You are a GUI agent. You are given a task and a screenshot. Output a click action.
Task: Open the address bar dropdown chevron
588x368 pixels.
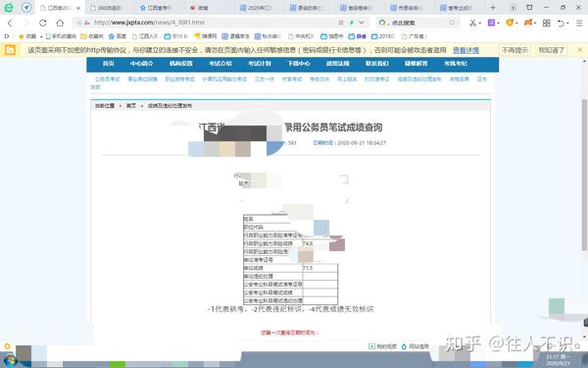pyautogui.click(x=362, y=23)
